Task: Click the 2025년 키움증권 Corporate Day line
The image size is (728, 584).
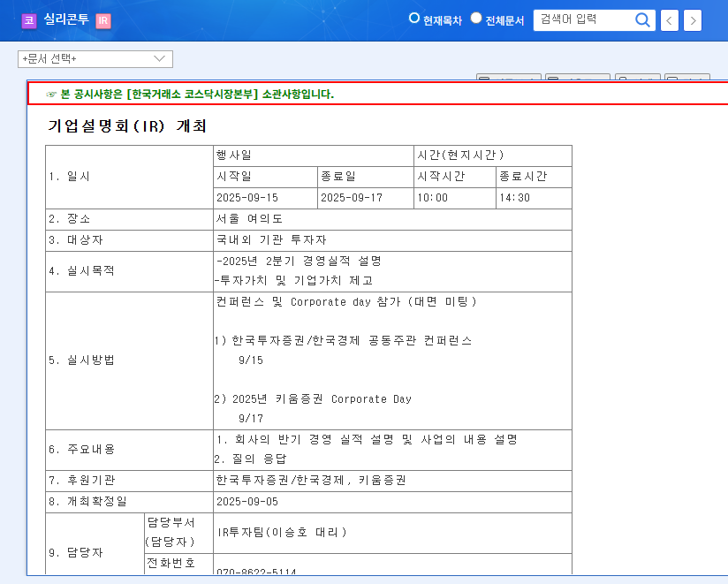Action: click(x=313, y=399)
